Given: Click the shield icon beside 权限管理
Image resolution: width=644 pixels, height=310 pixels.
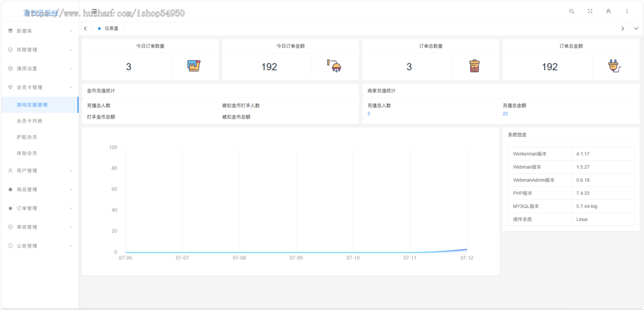Looking at the screenshot, I should coord(10,50).
